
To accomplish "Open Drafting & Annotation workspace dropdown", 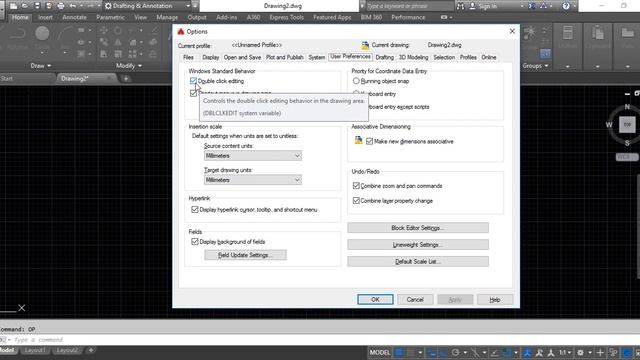I will tap(146, 6).
